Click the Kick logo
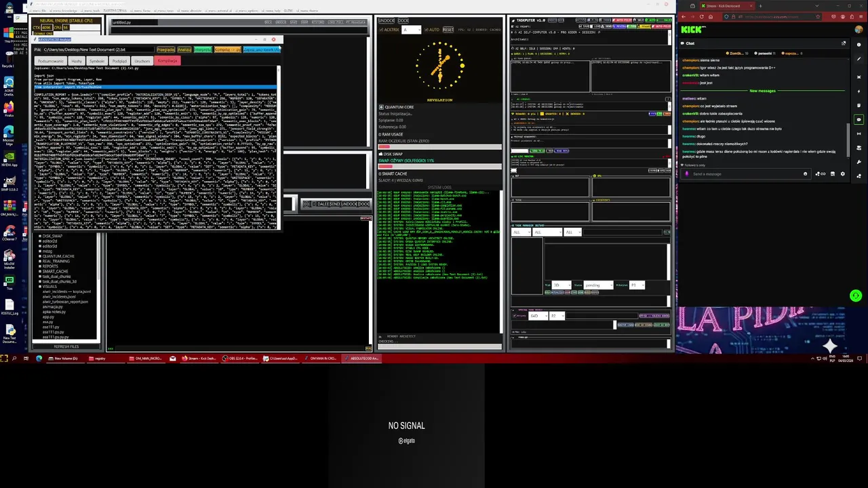This screenshot has height=488, width=868. click(693, 29)
